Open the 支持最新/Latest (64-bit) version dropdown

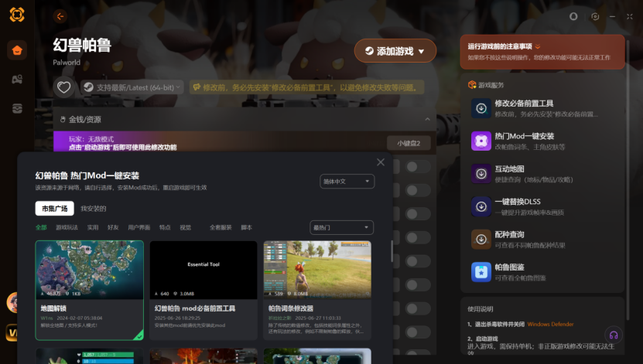(132, 87)
